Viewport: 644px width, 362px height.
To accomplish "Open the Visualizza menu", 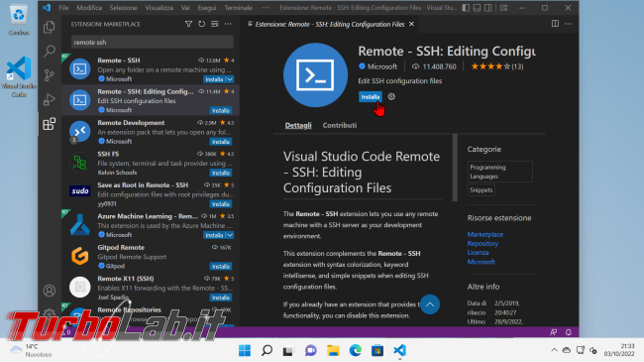I will 159,8.
